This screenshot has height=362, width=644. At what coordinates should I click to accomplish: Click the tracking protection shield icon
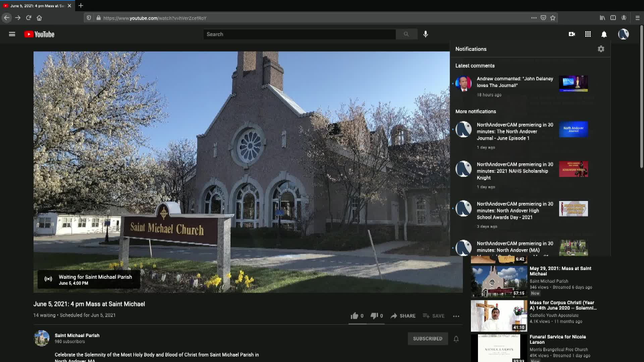tap(89, 18)
